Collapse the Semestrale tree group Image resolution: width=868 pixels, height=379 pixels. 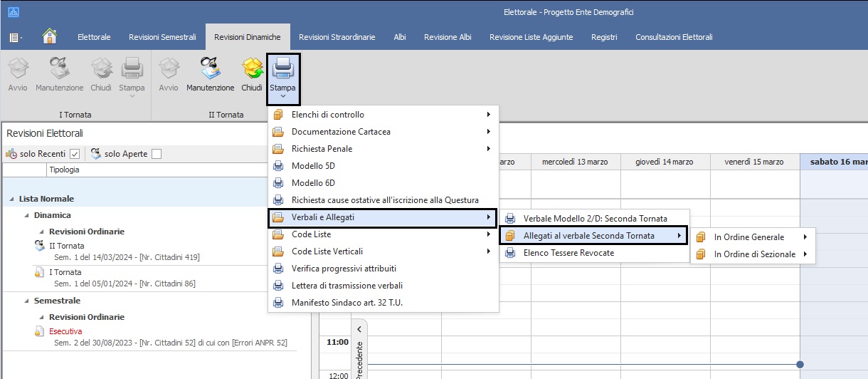pyautogui.click(x=26, y=301)
